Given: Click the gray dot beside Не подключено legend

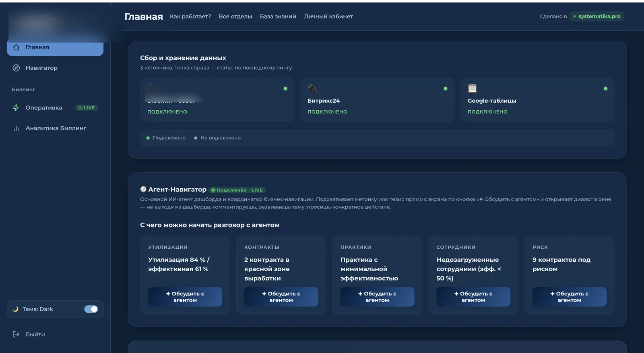Looking at the screenshot, I should 196,138.
